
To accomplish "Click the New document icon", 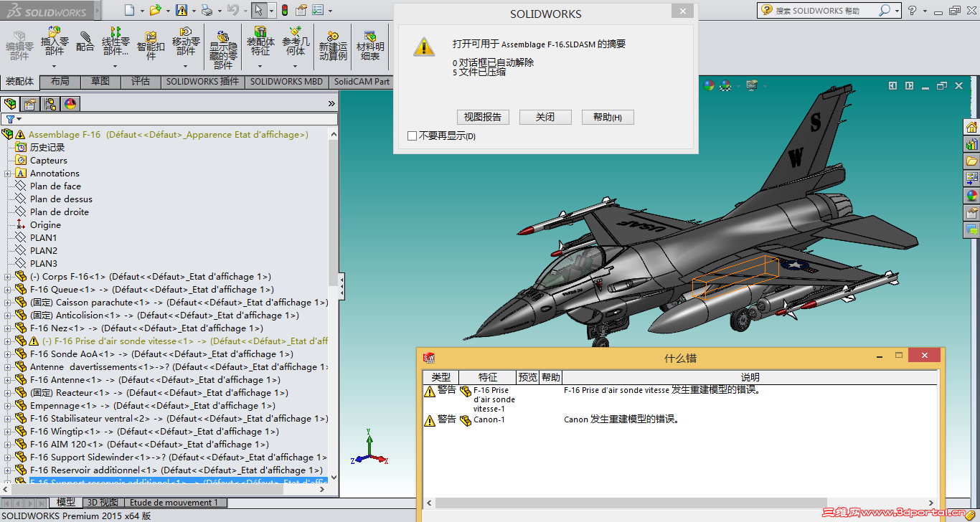I will (x=129, y=10).
